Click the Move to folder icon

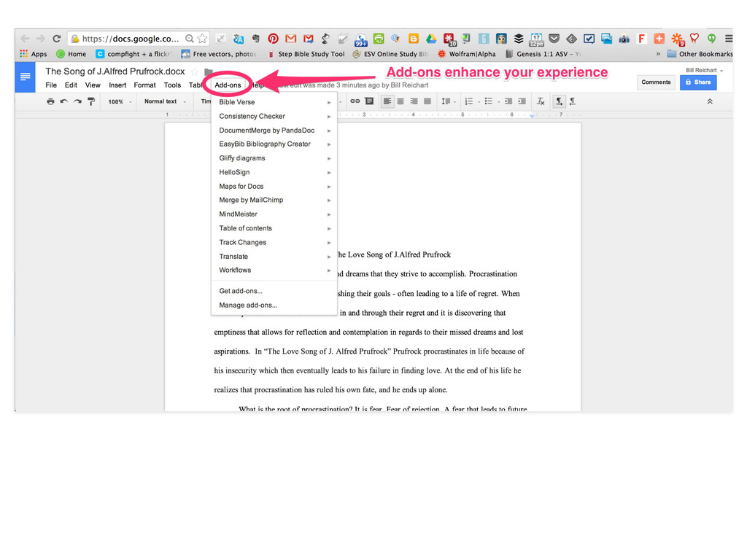tap(208, 72)
